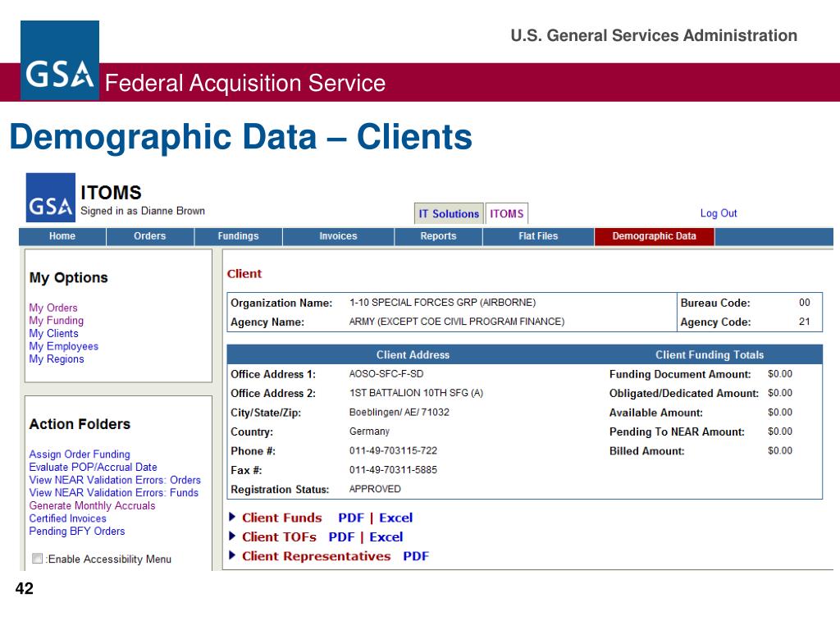This screenshot has height=630, width=840.
Task: Select agency name 'ARMY (EXCEPT COE CIVIL PROGRAM FINANCE)'
Action: (457, 322)
